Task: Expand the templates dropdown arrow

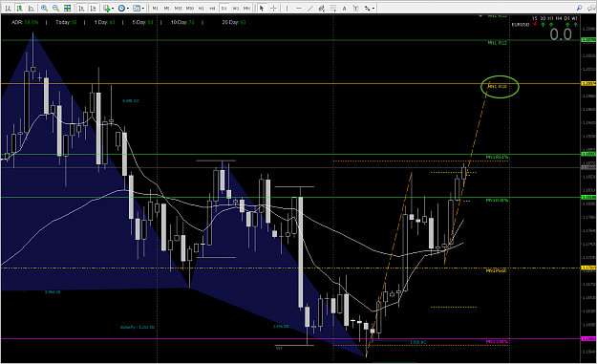Action: (x=142, y=9)
